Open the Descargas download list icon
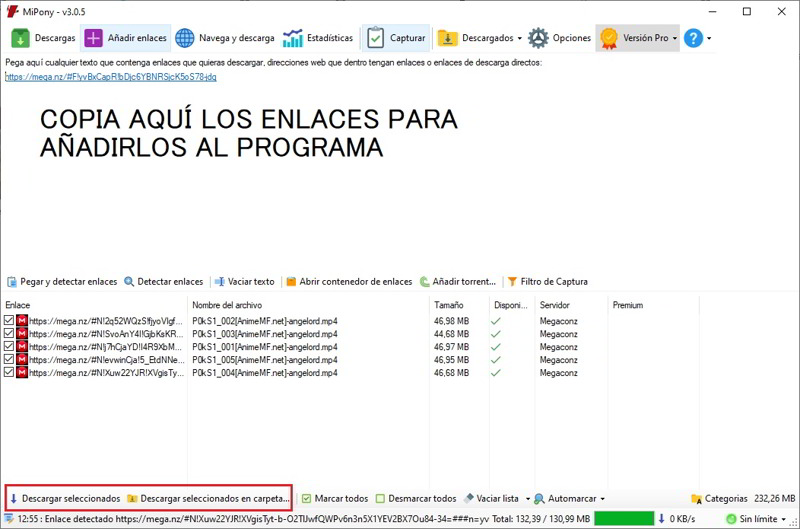 click(x=21, y=38)
